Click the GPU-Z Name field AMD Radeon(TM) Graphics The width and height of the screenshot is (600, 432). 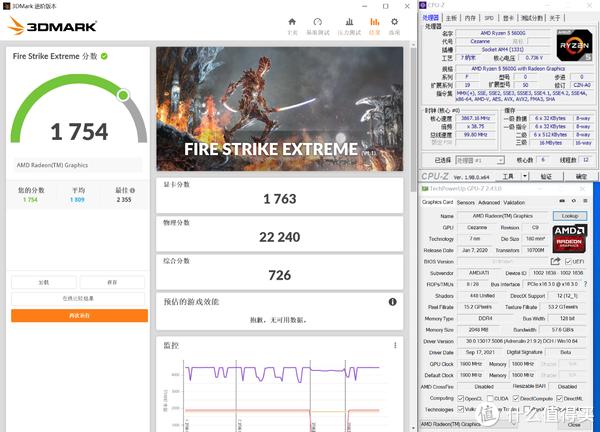[x=503, y=216]
